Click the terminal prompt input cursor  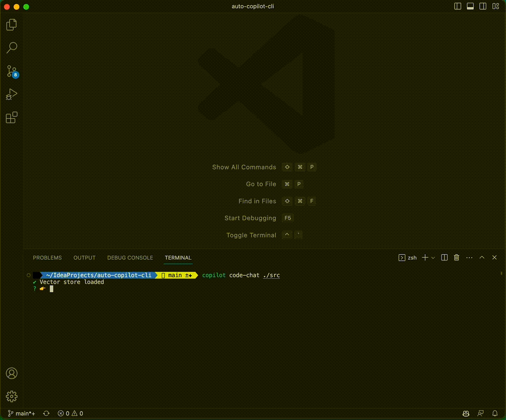(51, 289)
